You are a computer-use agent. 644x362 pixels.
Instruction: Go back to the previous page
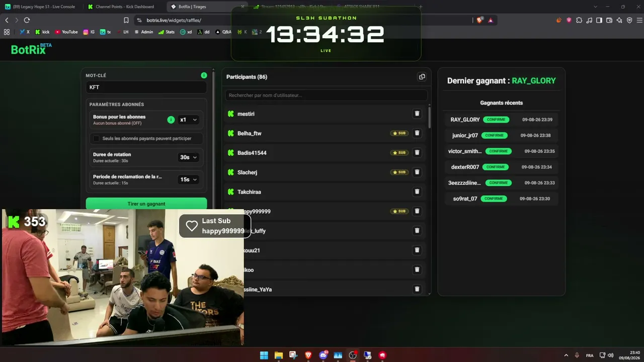point(7,20)
